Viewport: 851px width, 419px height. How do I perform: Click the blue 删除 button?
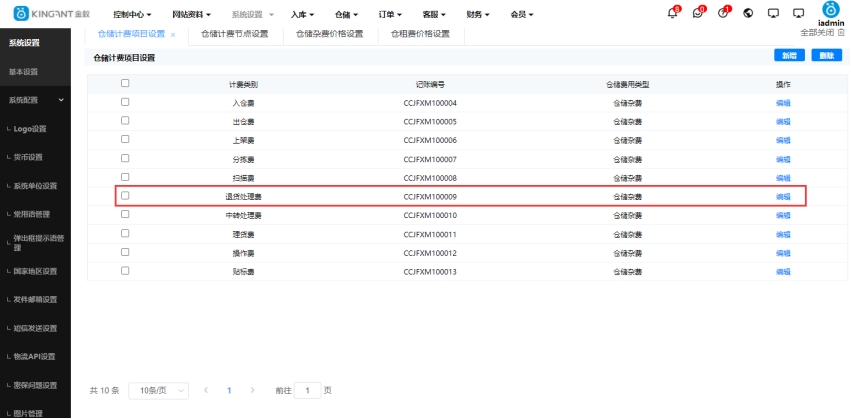click(x=827, y=55)
